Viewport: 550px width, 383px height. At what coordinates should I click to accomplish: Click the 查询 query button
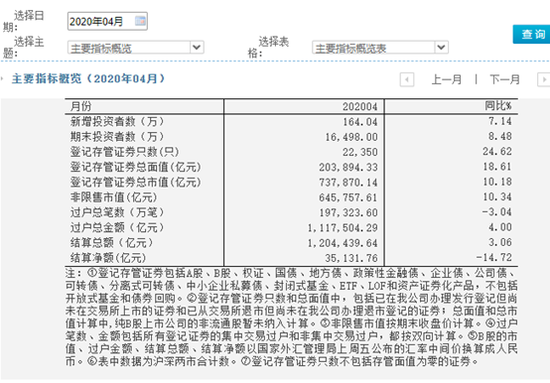pyautogui.click(x=532, y=34)
